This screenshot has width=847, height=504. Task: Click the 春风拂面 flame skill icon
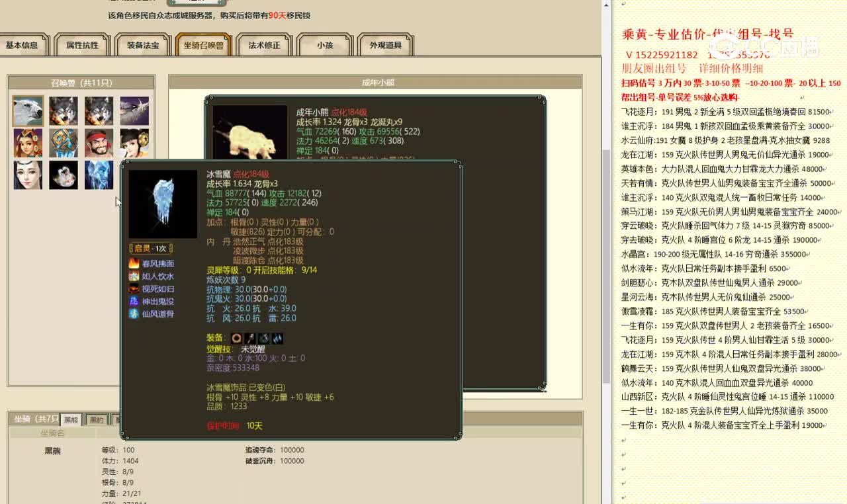(134, 263)
